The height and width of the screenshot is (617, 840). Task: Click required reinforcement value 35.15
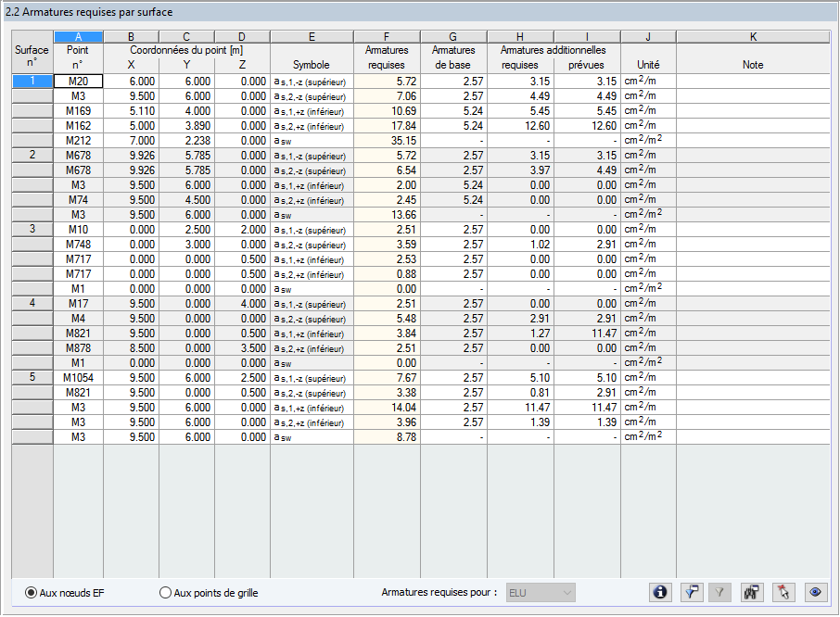(x=387, y=141)
